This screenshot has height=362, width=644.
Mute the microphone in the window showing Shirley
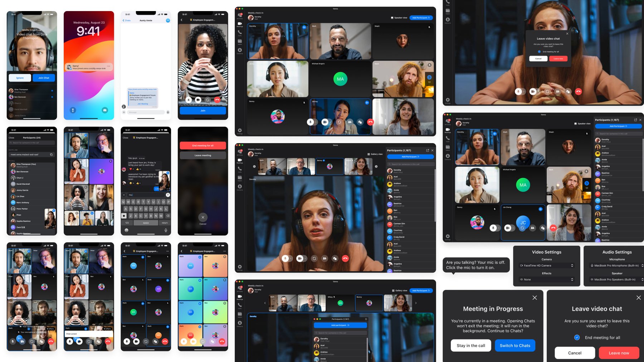pyautogui.click(x=311, y=122)
